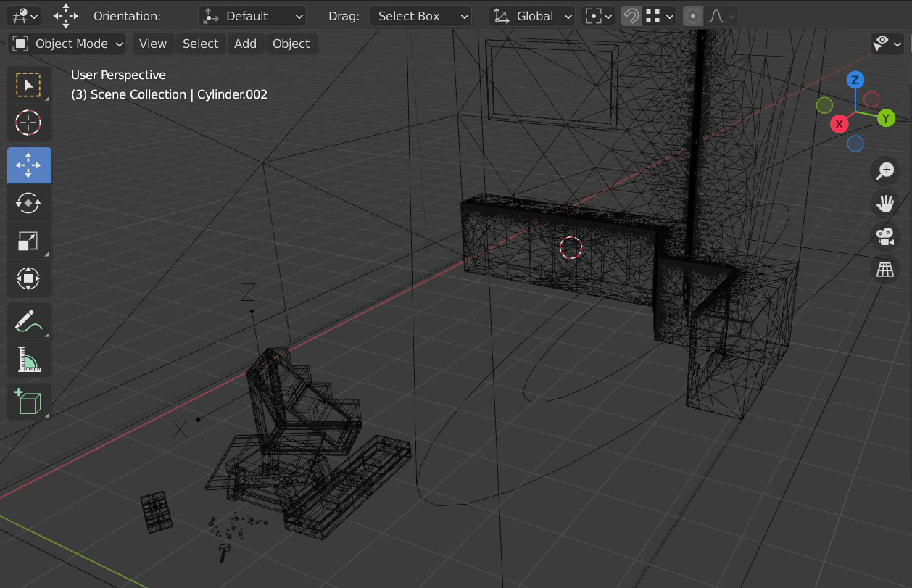Click the 'Scene Collection | Cylinder.002' text

[x=179, y=94]
